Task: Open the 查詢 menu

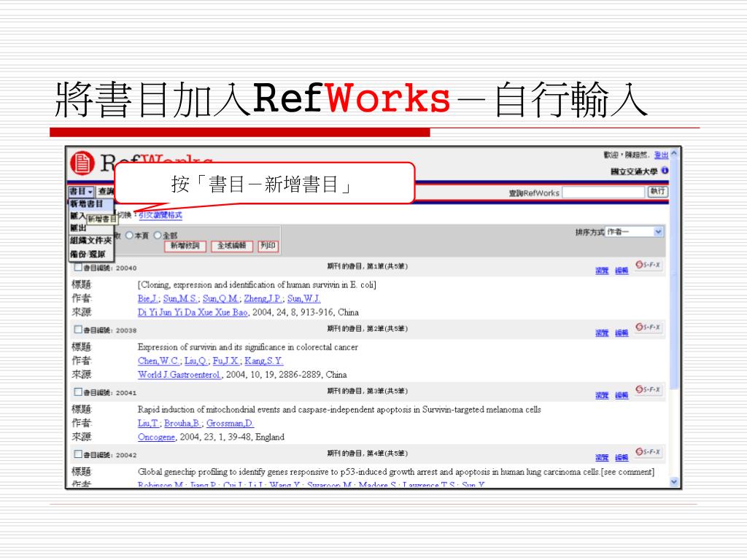Action: (106, 192)
